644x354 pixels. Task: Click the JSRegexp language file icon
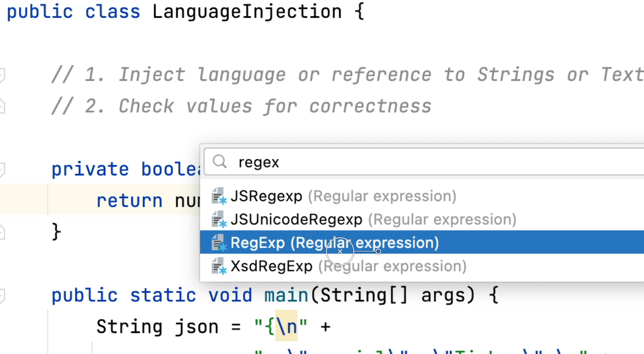click(x=219, y=196)
